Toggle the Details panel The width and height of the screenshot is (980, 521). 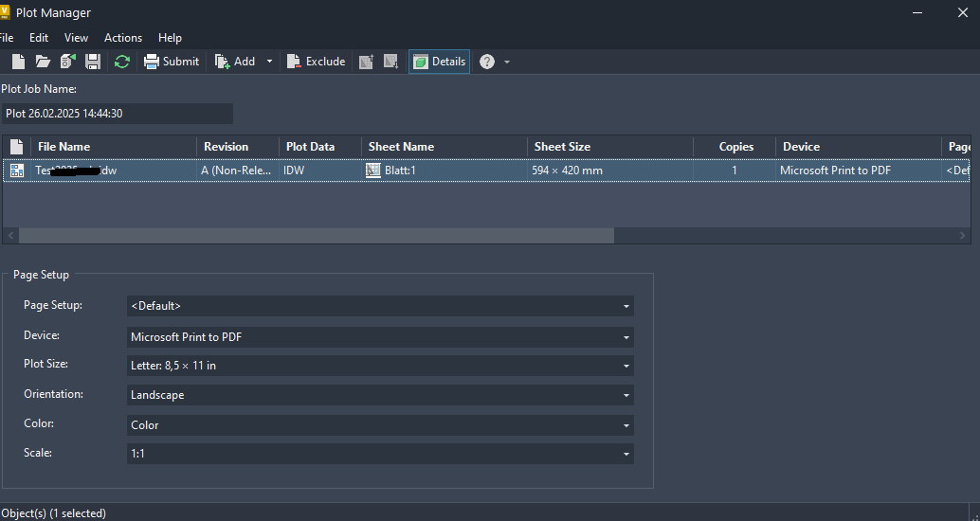point(440,62)
